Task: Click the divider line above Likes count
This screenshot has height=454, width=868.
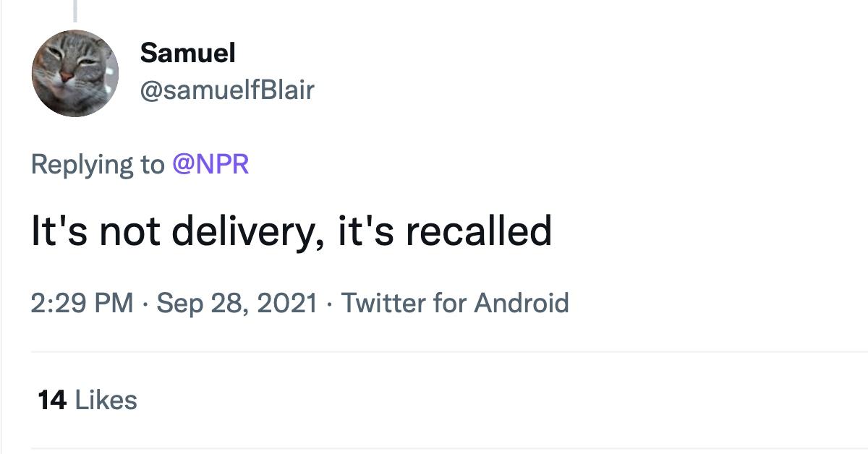Action: (449, 352)
